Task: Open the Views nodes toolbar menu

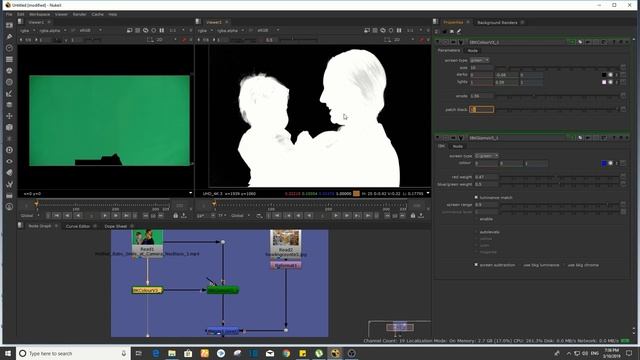Action: coord(9,161)
